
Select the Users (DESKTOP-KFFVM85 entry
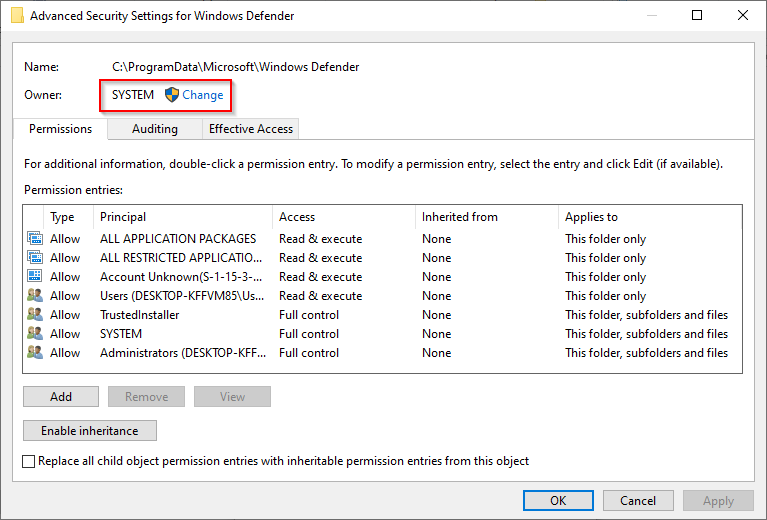tap(182, 296)
